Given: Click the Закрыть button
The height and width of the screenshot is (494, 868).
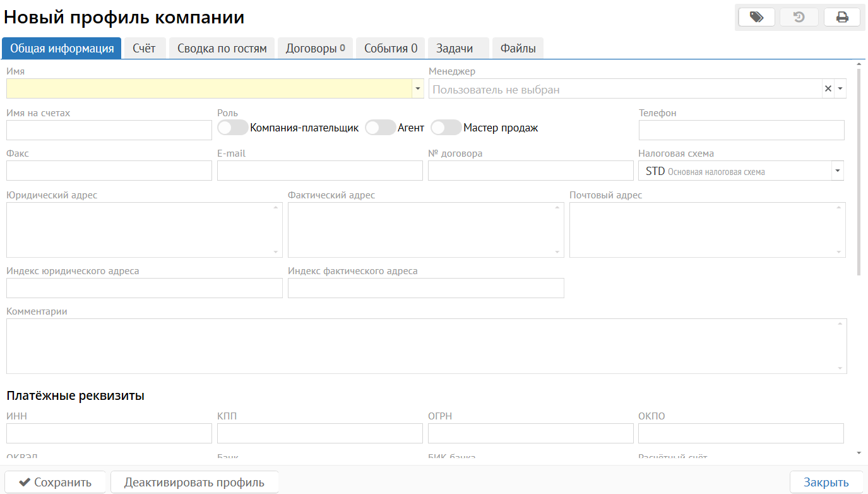Looking at the screenshot, I should (x=826, y=482).
